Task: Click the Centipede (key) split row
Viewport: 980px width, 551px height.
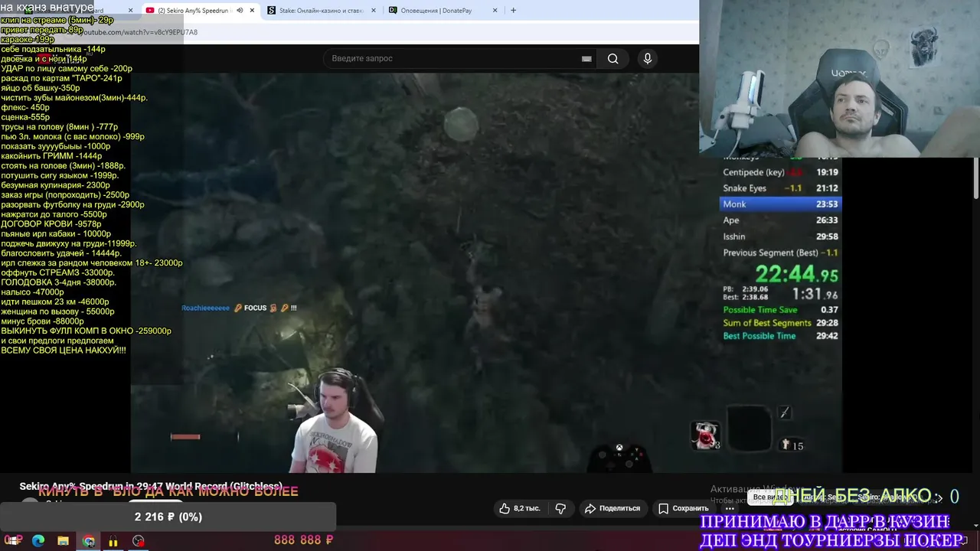Action: click(x=780, y=172)
